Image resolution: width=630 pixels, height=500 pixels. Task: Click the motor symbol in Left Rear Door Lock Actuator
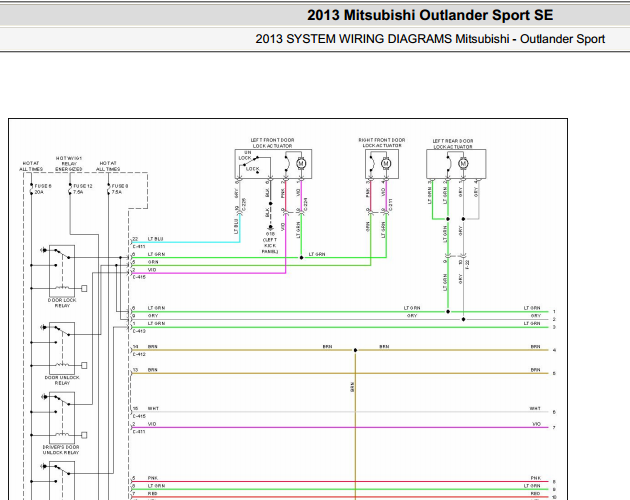pos(463,164)
